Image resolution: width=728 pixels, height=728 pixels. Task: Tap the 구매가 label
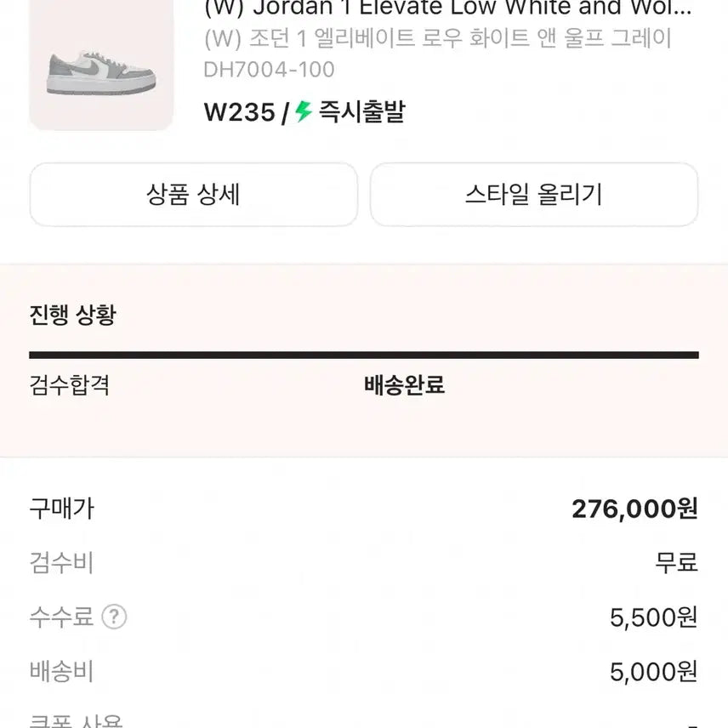[x=61, y=509]
